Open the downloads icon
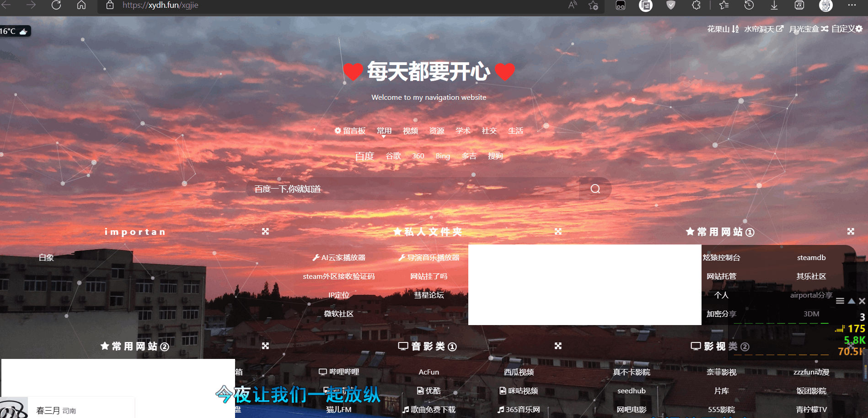 coord(774,5)
